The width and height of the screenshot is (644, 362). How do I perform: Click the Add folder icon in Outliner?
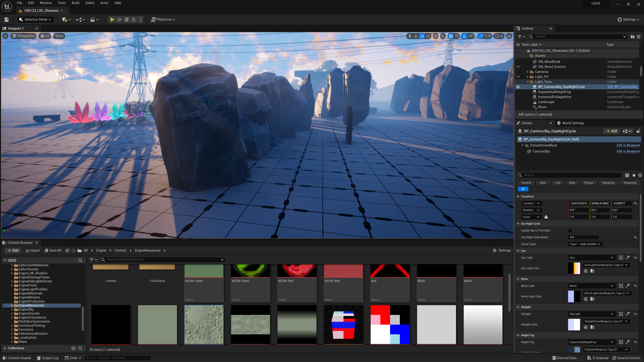[x=632, y=37]
